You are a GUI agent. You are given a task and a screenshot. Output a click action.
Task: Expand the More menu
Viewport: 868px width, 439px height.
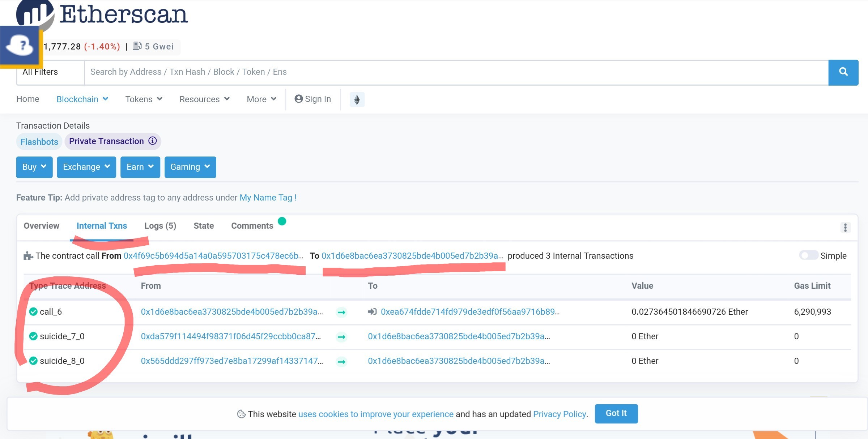click(x=261, y=99)
